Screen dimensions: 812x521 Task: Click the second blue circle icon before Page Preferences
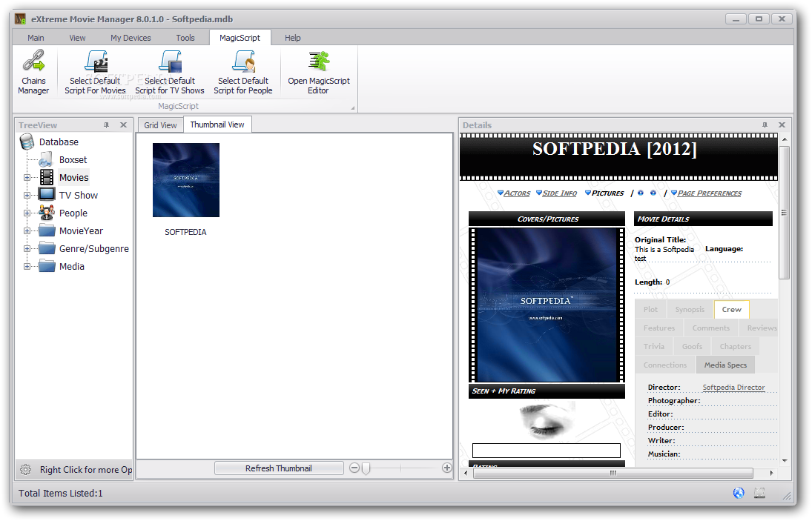click(653, 193)
